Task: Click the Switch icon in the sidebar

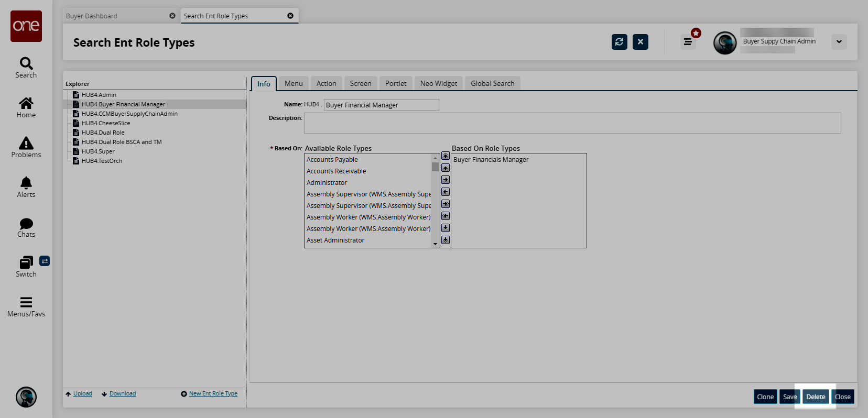Action: tap(26, 266)
